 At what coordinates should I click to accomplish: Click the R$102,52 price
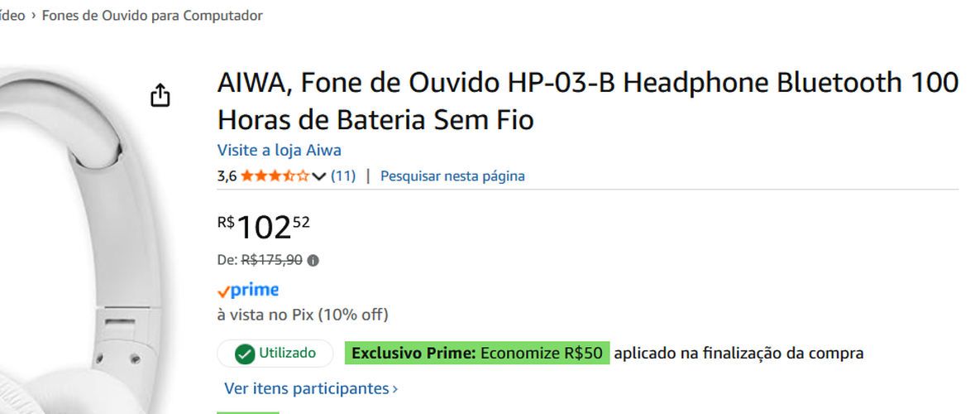264,225
